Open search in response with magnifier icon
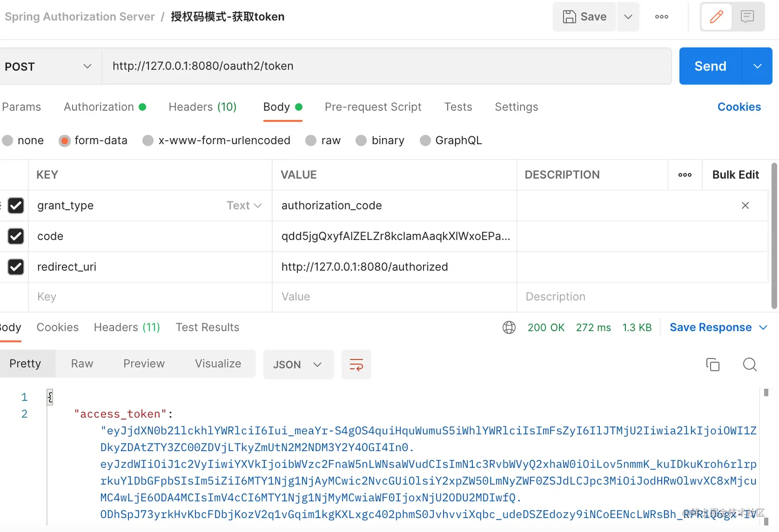Image resolution: width=779 pixels, height=532 pixels. 750,364
